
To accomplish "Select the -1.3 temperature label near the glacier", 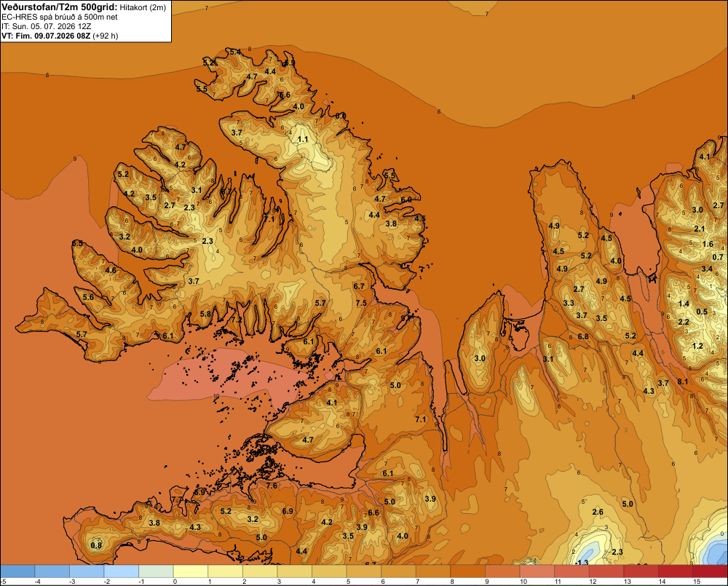I will tap(582, 563).
